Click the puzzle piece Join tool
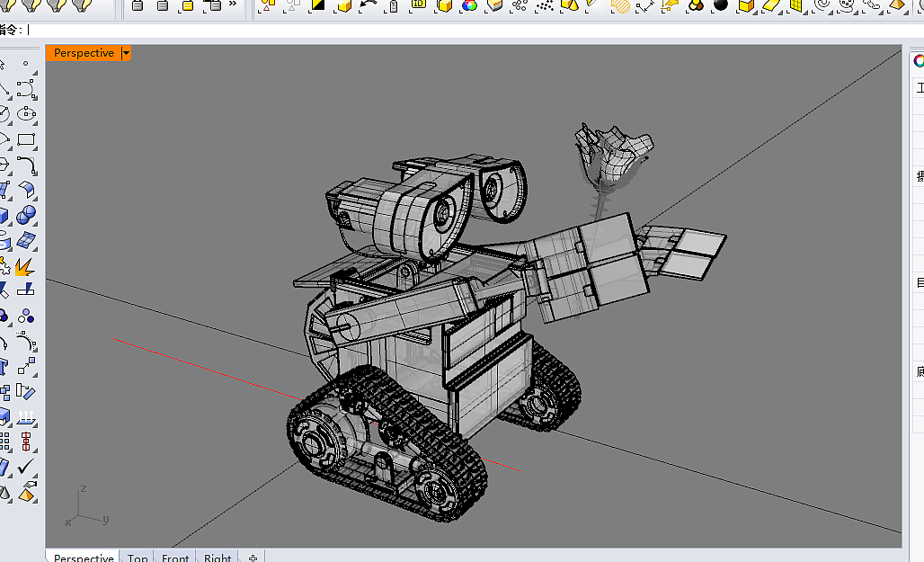 (x=4, y=266)
